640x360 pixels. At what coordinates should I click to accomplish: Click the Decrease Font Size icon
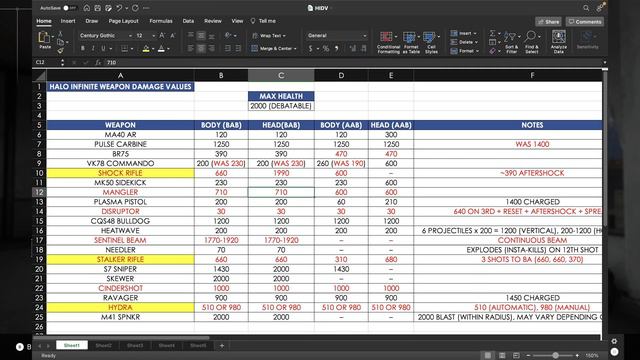click(x=173, y=36)
